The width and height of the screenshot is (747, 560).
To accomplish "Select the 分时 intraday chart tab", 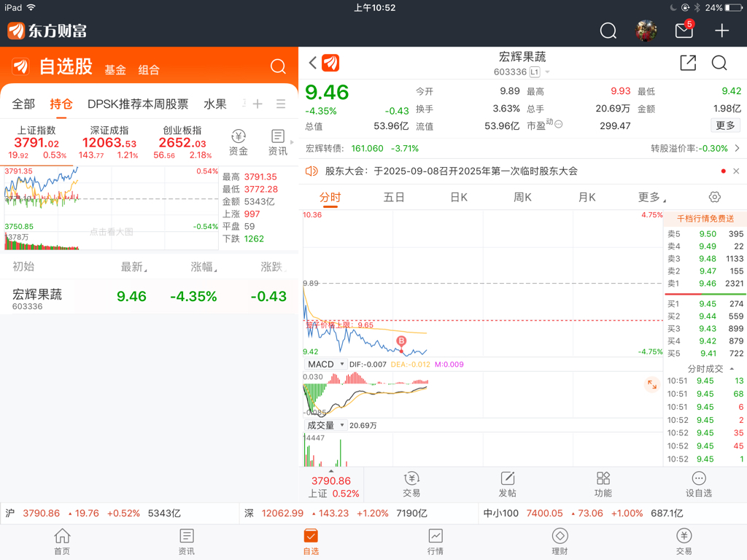I will 330,197.
